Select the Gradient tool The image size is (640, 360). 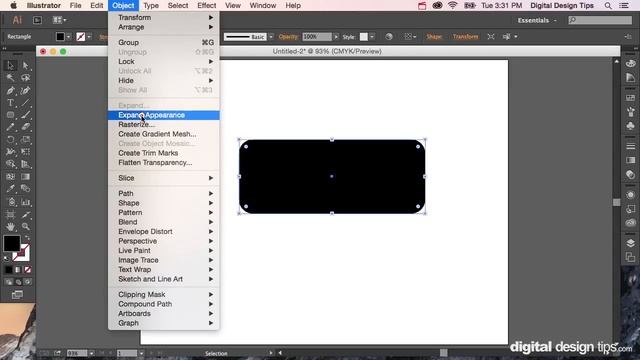tap(25, 176)
